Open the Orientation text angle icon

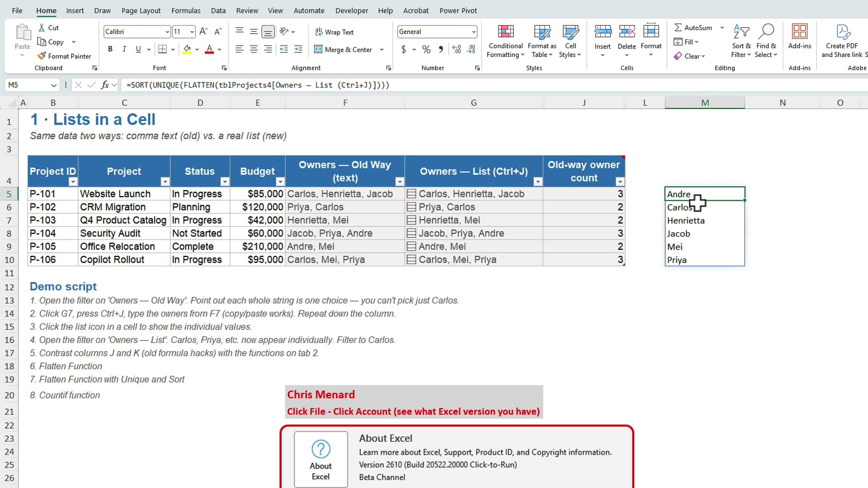pyautogui.click(x=284, y=31)
